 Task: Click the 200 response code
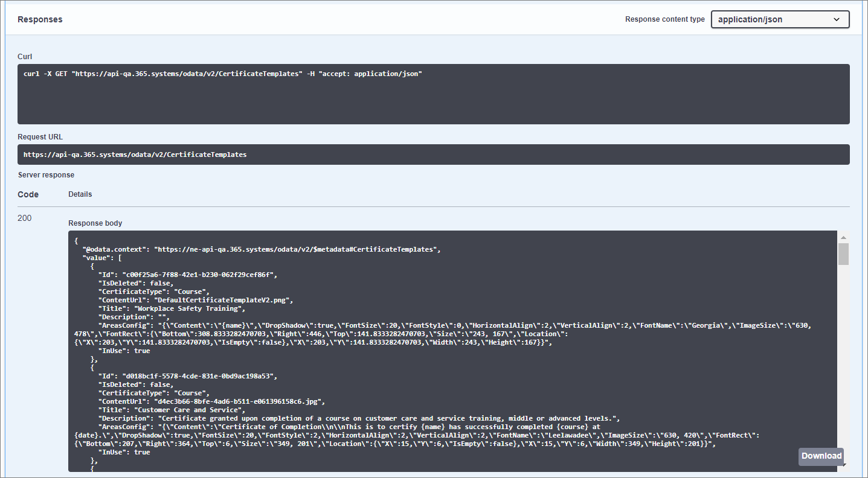coord(24,218)
